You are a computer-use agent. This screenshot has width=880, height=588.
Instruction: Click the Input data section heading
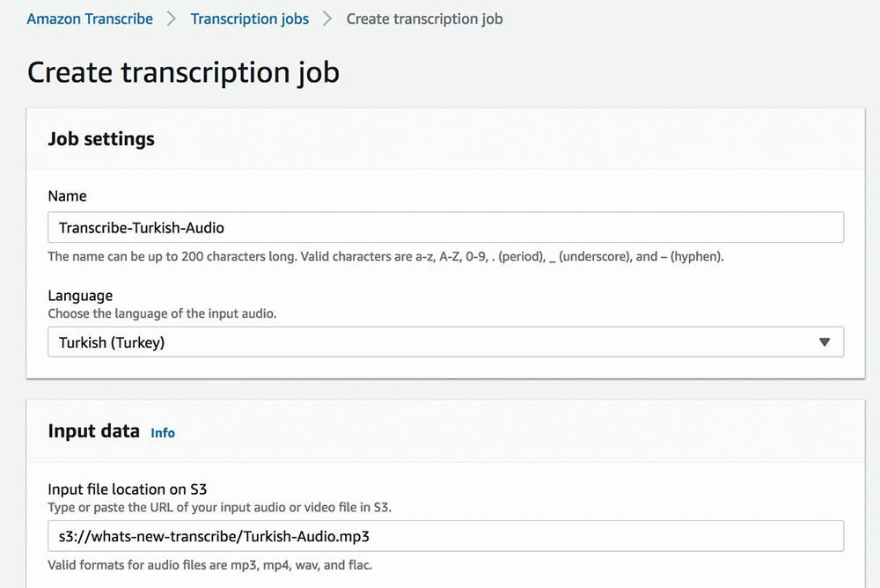point(93,431)
